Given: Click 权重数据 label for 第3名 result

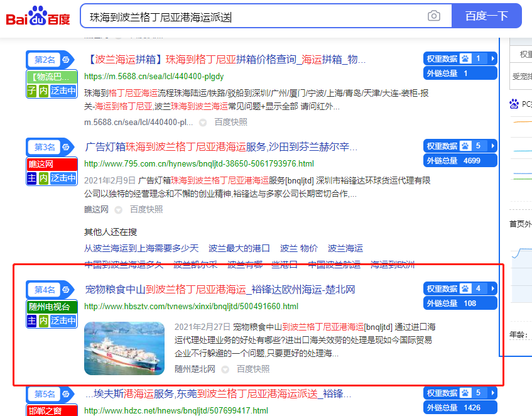Looking at the screenshot, I should [x=442, y=146].
